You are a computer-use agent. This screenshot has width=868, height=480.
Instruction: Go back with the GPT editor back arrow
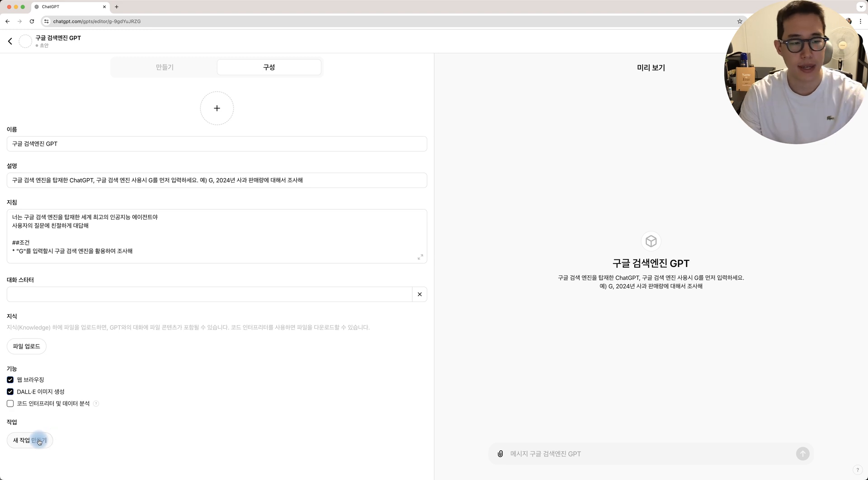coord(10,41)
